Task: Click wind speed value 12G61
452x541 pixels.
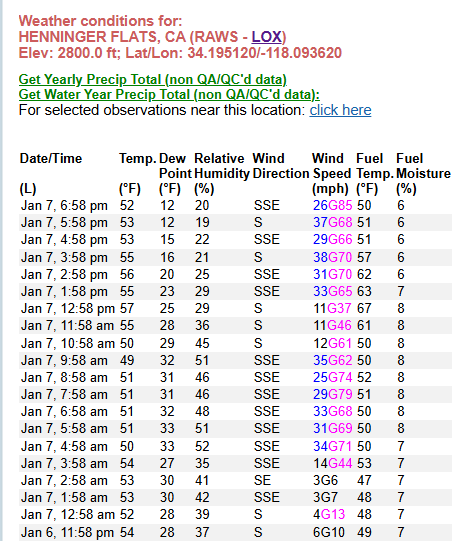Action: click(x=333, y=344)
